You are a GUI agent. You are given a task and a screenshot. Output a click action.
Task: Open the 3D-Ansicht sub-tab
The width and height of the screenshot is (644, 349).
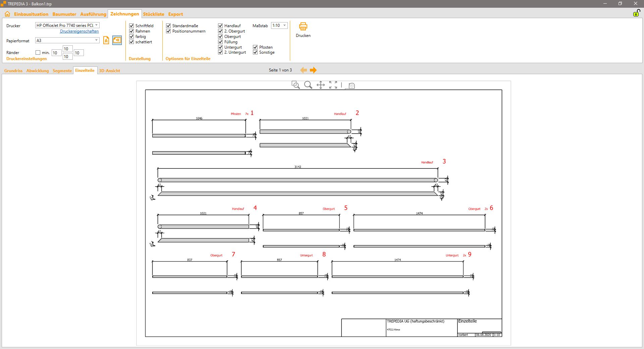coord(109,71)
